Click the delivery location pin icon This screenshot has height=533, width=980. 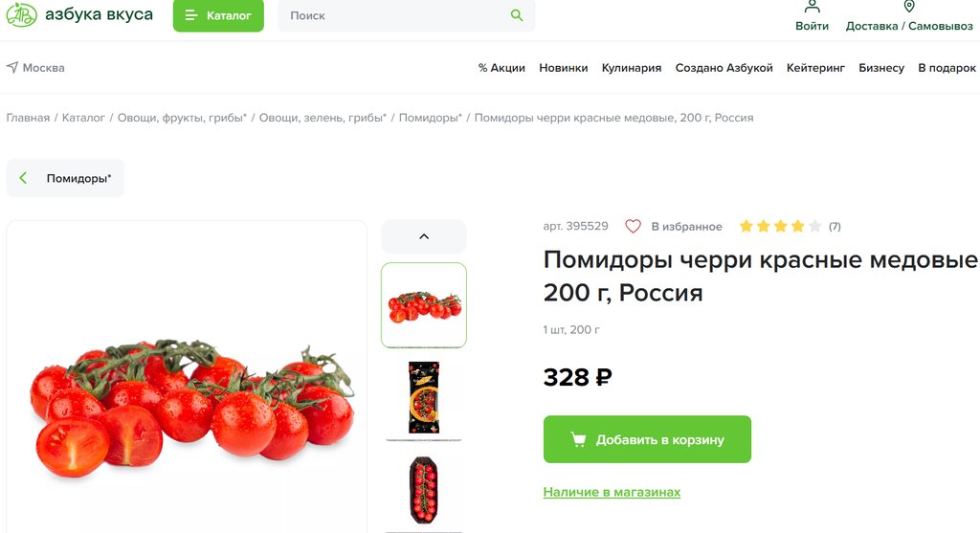909,7
